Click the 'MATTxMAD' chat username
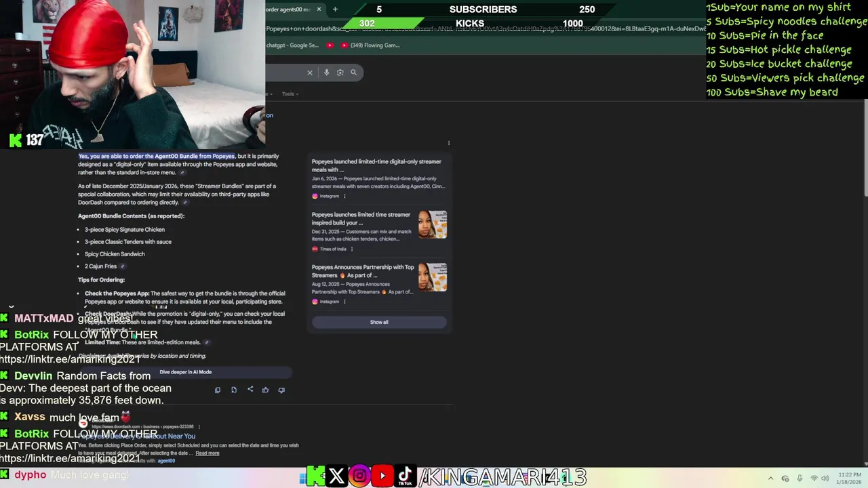The width and height of the screenshot is (868, 488). pyautogui.click(x=44, y=319)
